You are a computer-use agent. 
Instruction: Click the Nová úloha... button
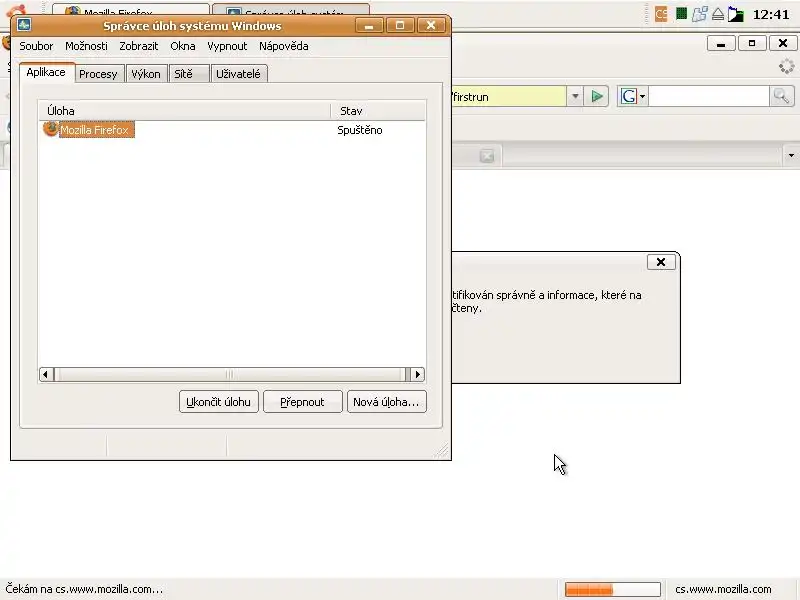click(x=386, y=402)
